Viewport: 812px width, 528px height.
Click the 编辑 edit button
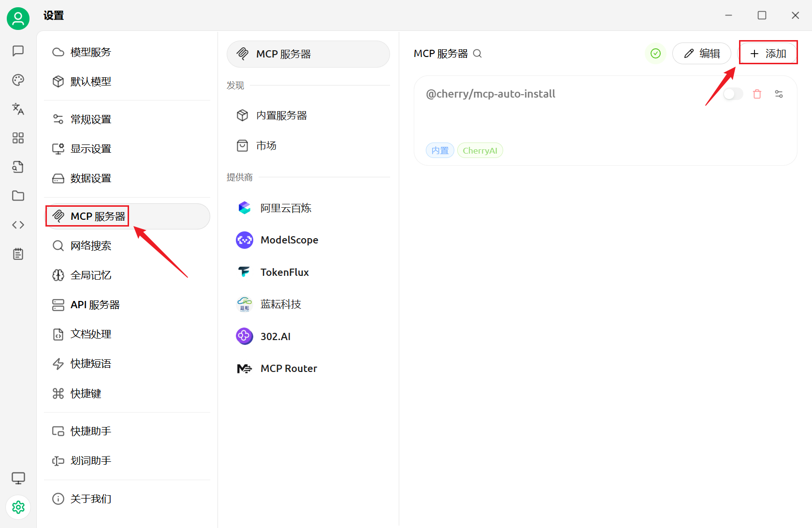[702, 53]
